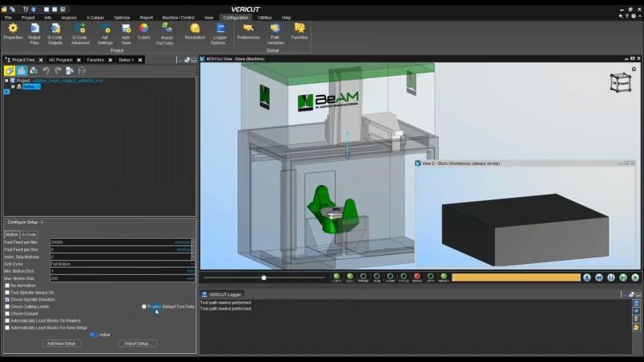Open the Analysis menu
The height and width of the screenshot is (362, 644).
pos(68,17)
